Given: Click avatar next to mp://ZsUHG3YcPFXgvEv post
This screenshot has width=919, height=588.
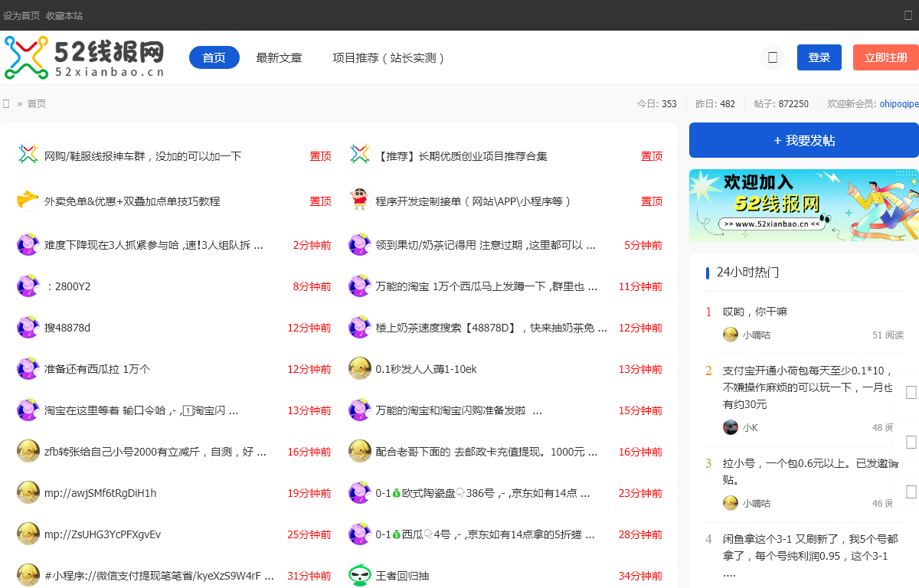Looking at the screenshot, I should pos(28,534).
